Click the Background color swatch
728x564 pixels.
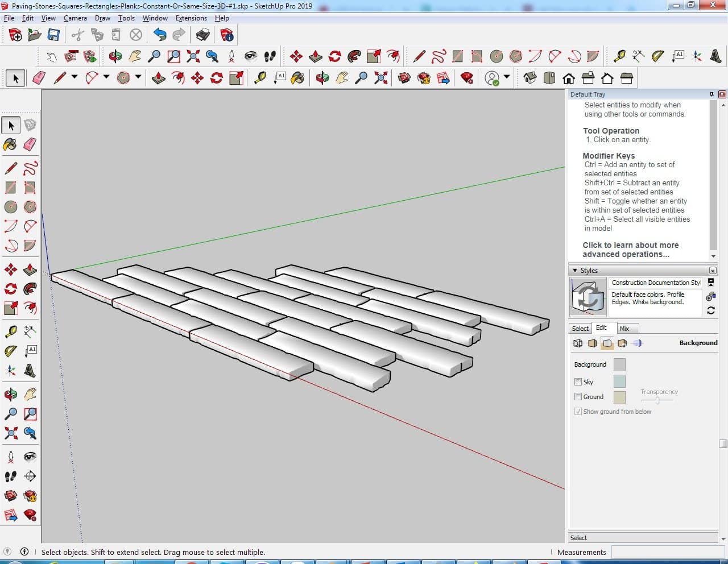tap(619, 364)
